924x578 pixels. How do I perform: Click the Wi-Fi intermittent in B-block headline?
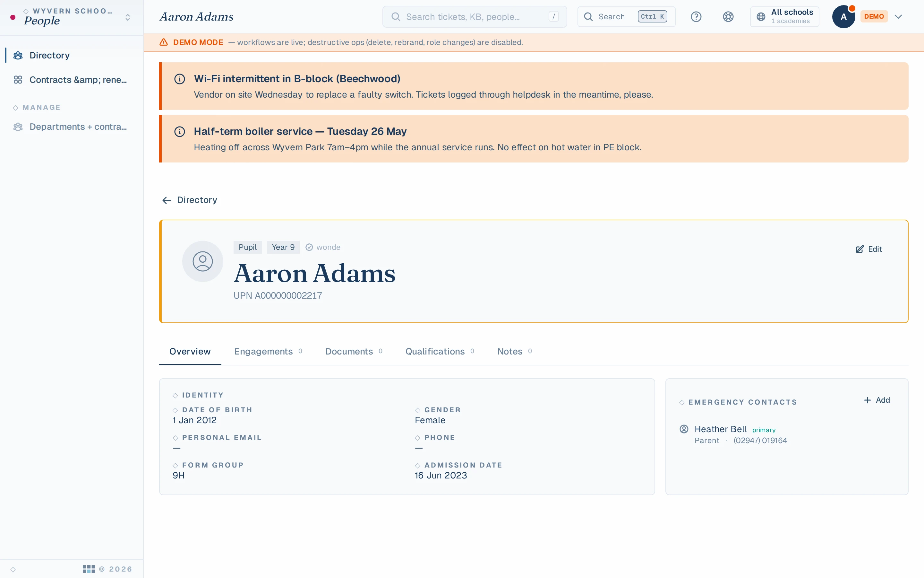[297, 79]
